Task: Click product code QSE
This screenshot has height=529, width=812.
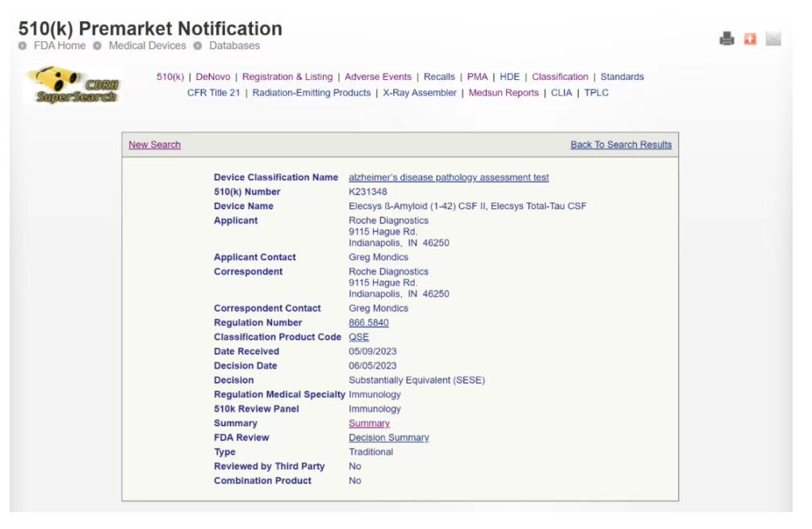Action: [x=358, y=338]
